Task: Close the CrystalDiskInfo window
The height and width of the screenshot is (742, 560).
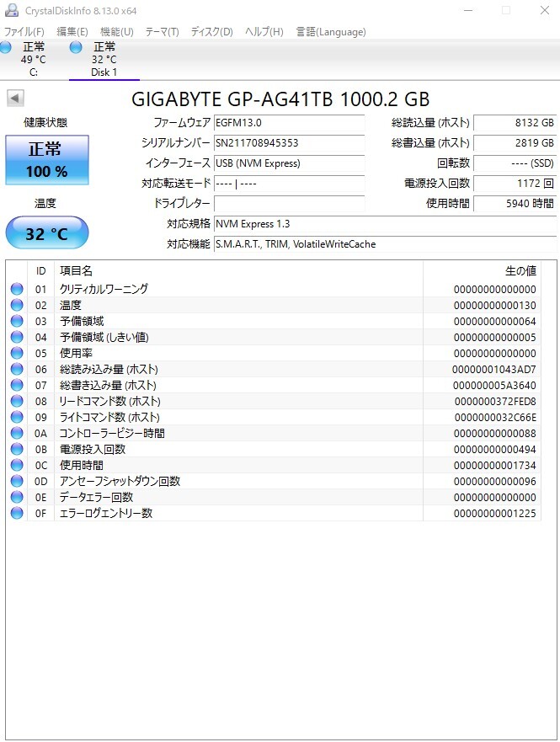Action: 544,10
